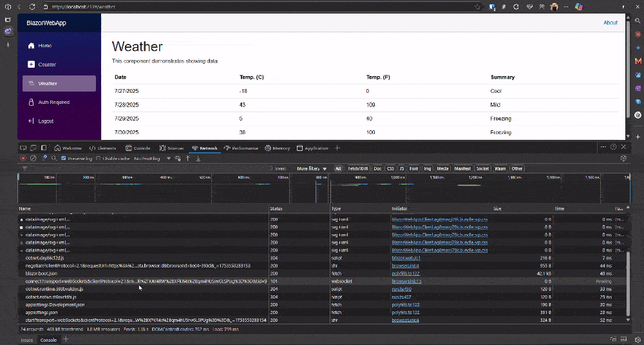Open the network search magnifier

[x=54, y=159]
